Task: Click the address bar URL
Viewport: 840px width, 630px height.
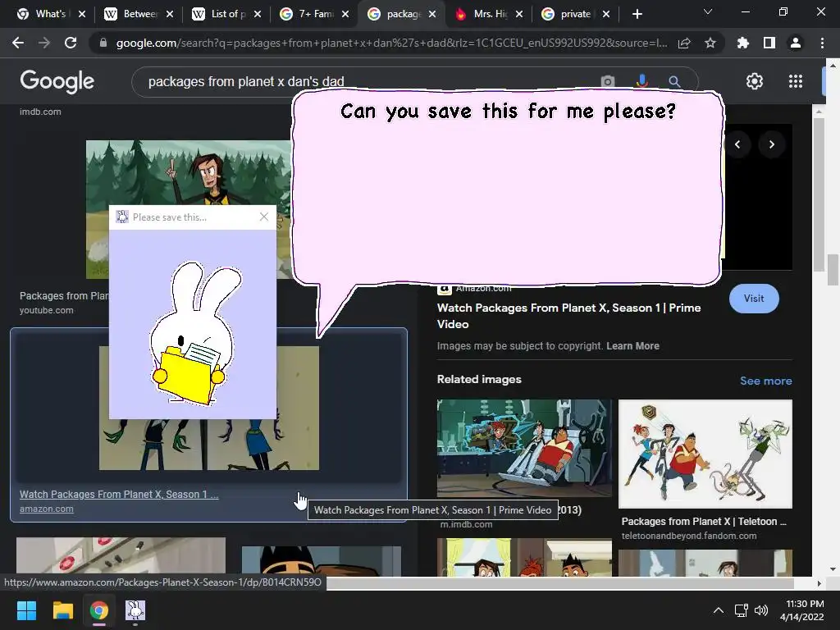Action: 391,43
